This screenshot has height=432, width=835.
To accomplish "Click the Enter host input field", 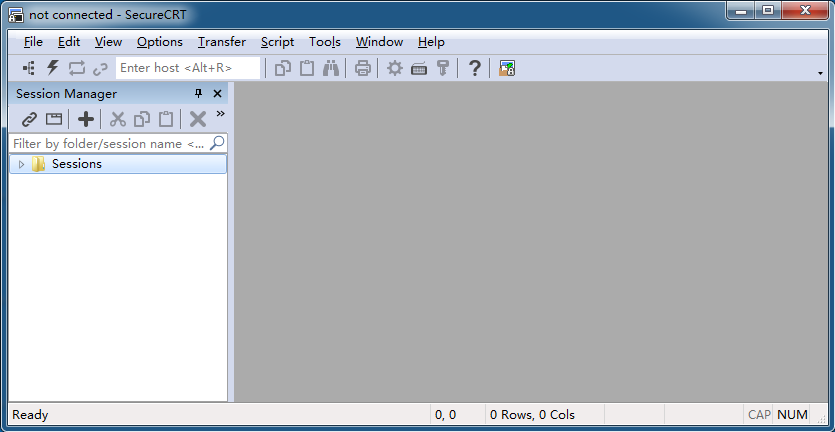I will tap(188, 68).
